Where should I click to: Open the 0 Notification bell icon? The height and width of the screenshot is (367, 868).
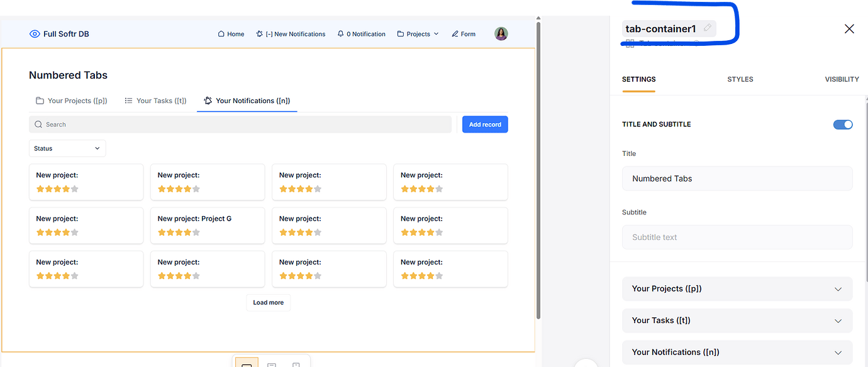[340, 34]
